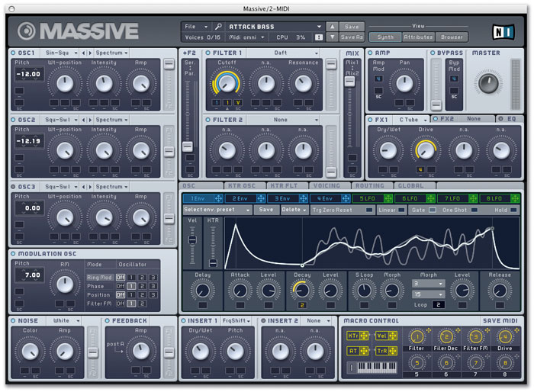
Task: Open Select env. preset dropdown
Action: (217, 210)
